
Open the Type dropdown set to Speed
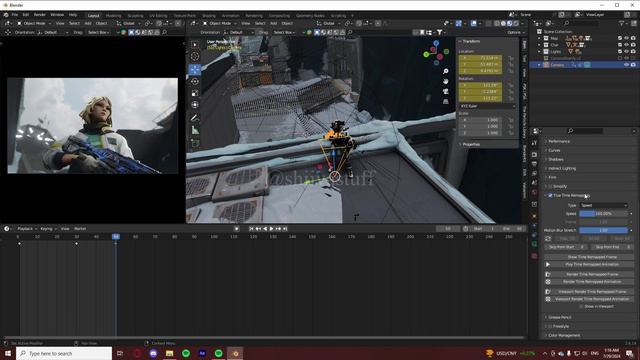click(604, 205)
